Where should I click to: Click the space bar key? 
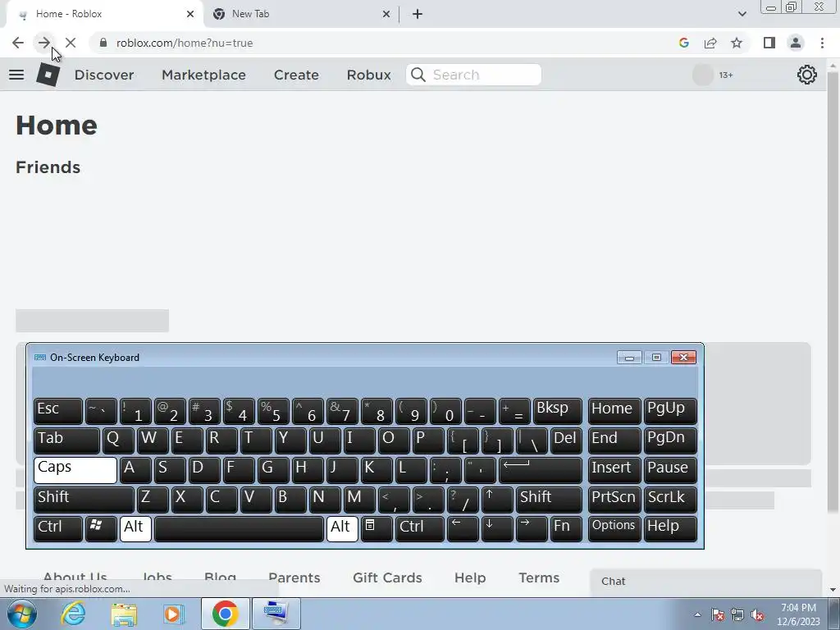239,529
